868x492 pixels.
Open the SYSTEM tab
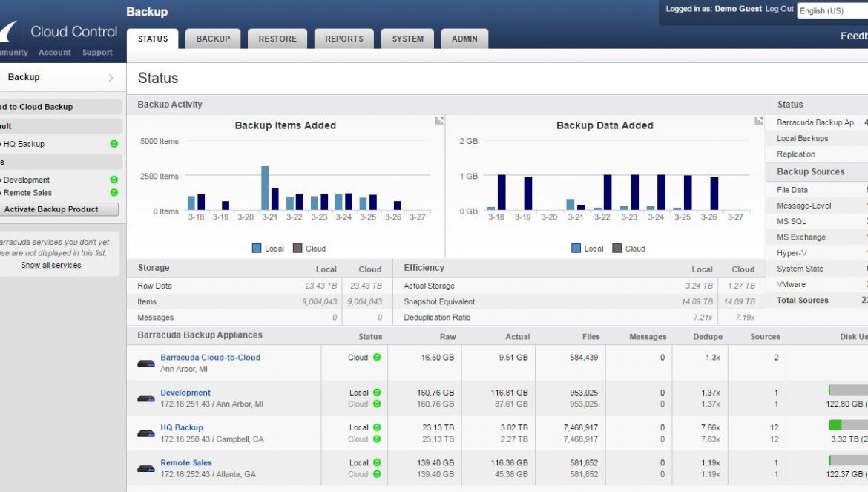coord(408,39)
